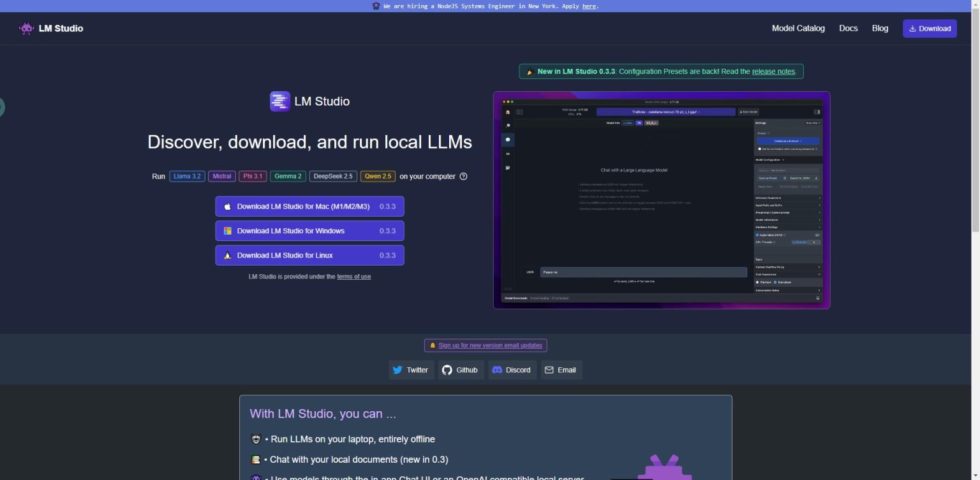Check the ask-for-confirmation option under Preset
Screen dimensions: 980x480
tap(759, 149)
